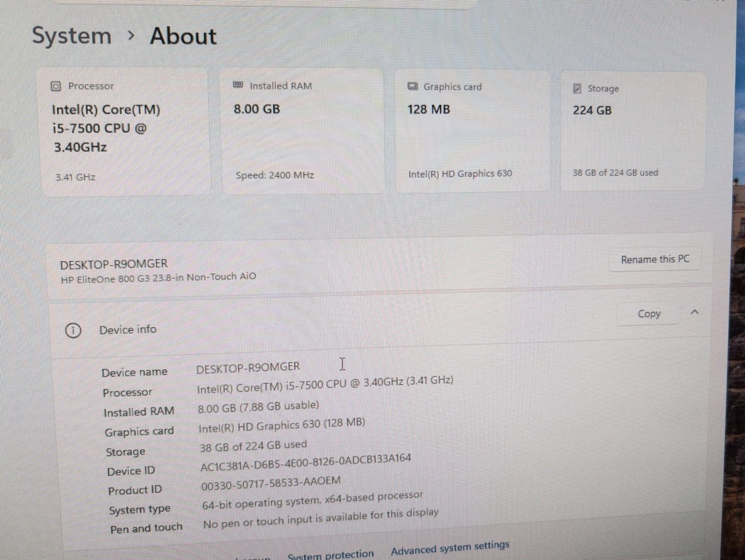Image resolution: width=745 pixels, height=560 pixels.
Task: Open the Advanced system settings link
Action: point(450,548)
